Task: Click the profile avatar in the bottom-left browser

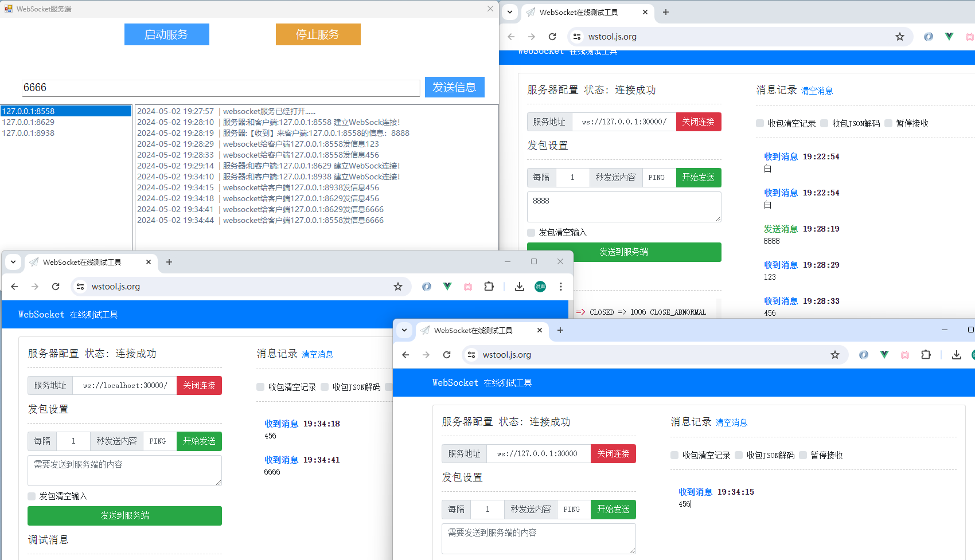Action: click(540, 287)
